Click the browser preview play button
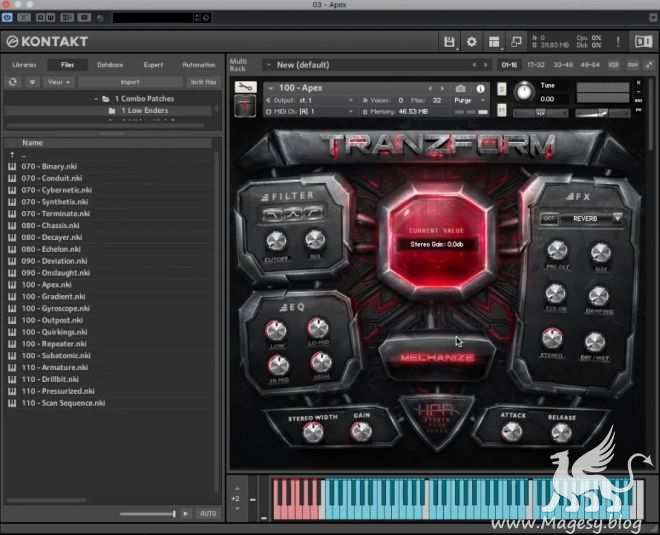Viewport: 660px width, 535px height. [x=186, y=514]
